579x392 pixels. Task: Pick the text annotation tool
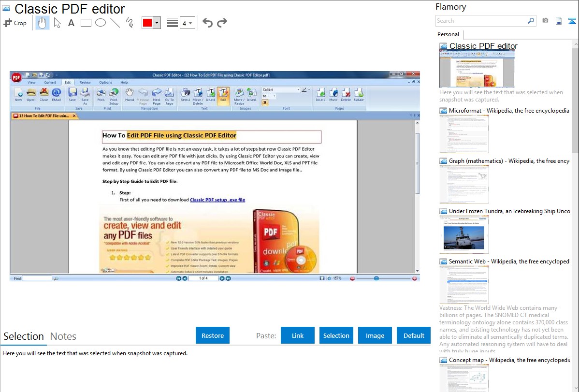pos(71,23)
